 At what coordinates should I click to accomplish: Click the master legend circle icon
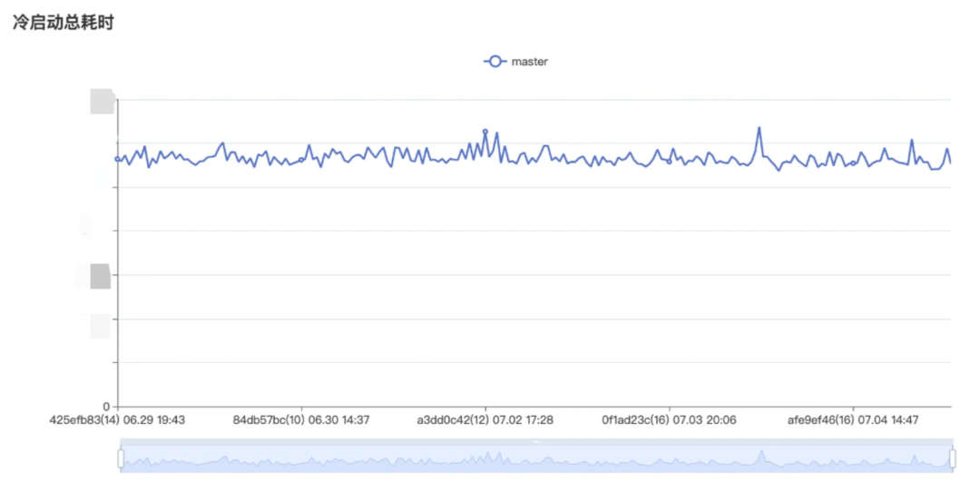point(495,61)
